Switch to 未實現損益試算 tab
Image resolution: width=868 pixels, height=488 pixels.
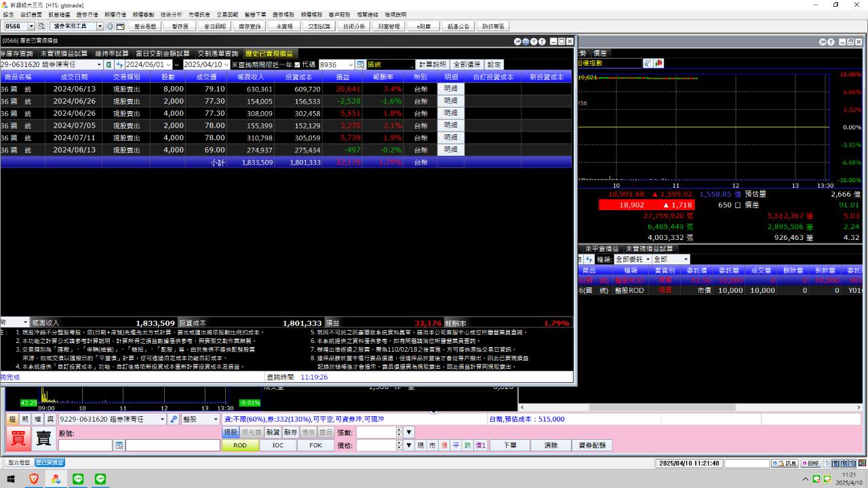[64, 54]
